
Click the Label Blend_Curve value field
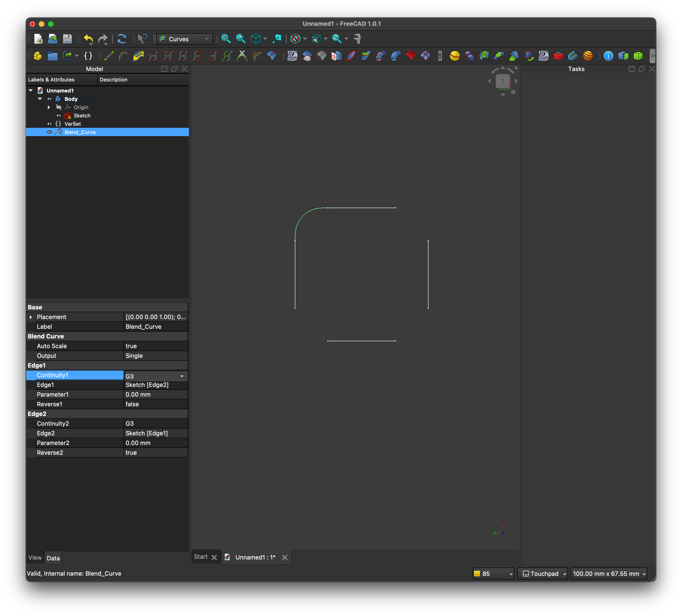coord(156,327)
